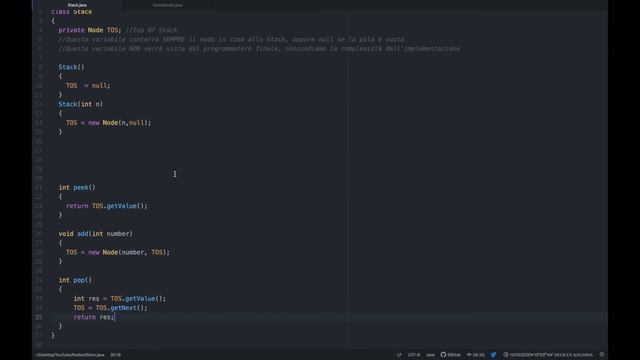Click 'TOS = new Node(number, TOS);' line
The image size is (640, 360).
click(118, 252)
